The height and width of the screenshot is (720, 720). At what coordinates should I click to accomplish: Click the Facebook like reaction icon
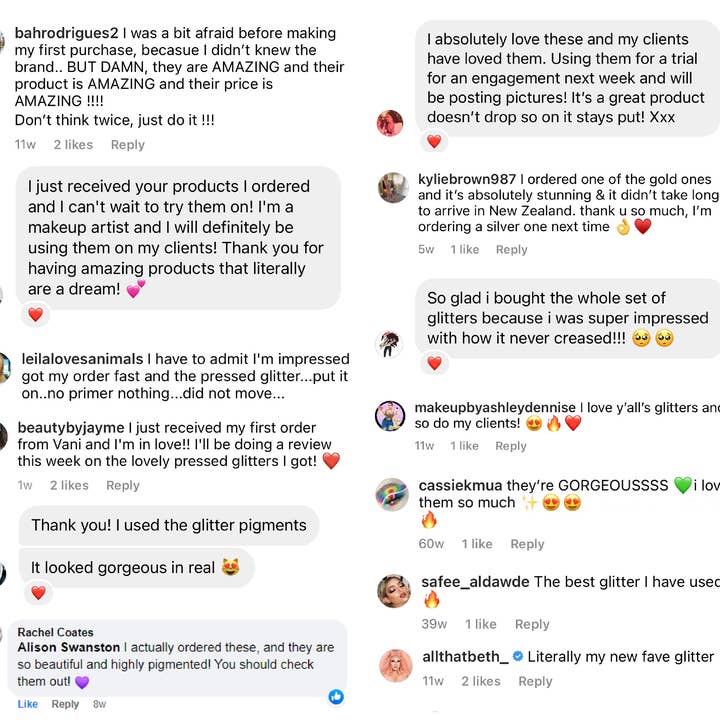(336, 696)
